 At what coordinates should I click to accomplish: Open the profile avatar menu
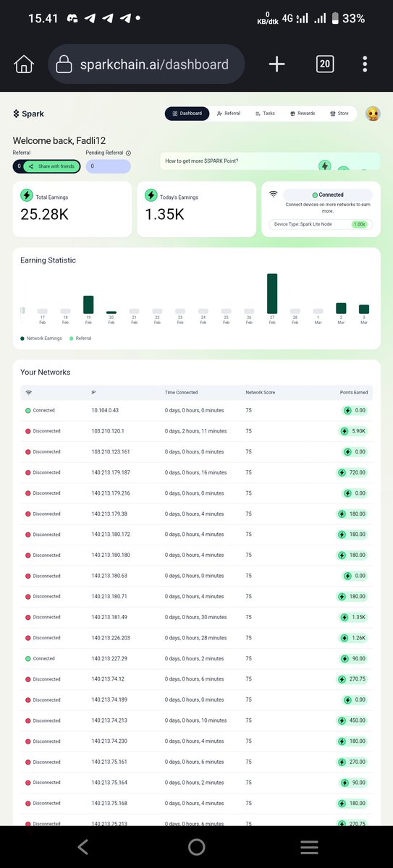pyautogui.click(x=373, y=114)
